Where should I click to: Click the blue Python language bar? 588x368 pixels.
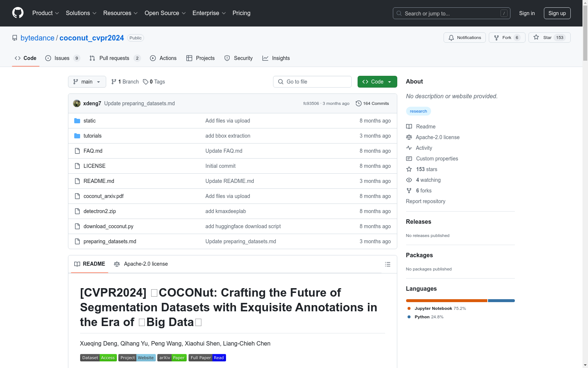(501, 301)
